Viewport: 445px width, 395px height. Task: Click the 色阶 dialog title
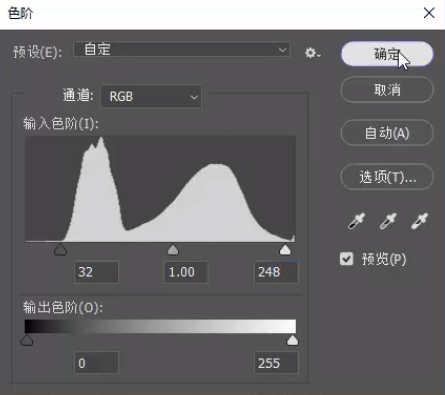click(20, 13)
